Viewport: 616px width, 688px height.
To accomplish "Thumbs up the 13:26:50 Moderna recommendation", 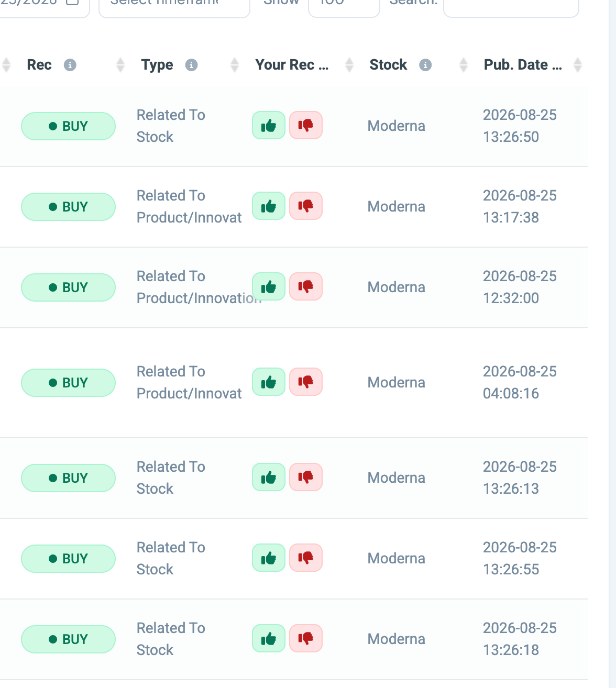I will tap(269, 126).
